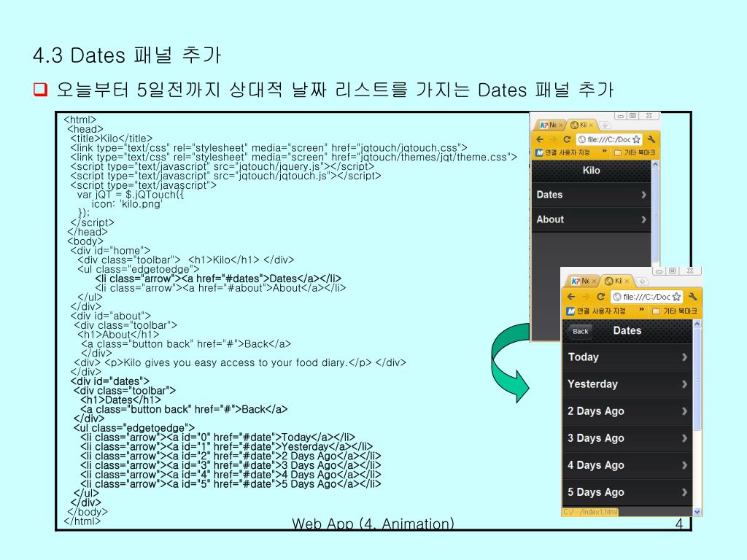
Task: Close the Dates browser window
Action: tap(690, 271)
